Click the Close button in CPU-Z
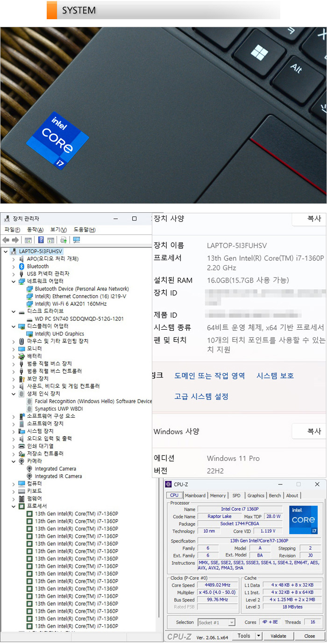The width and height of the screenshot is (327, 644). click(310, 636)
